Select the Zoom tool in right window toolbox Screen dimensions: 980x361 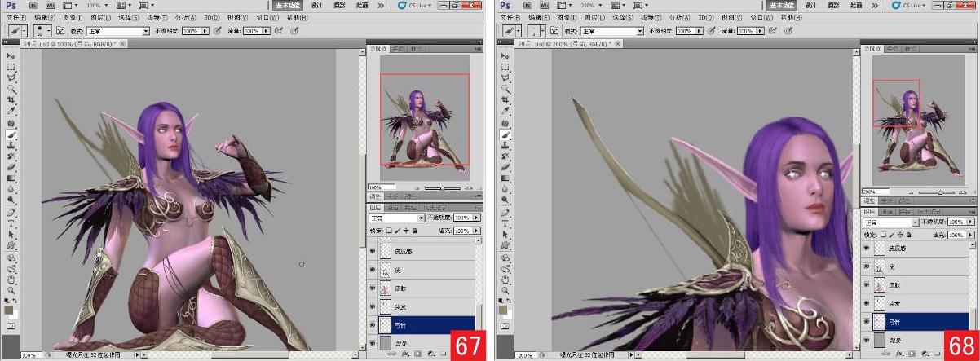pyautogui.click(x=505, y=289)
